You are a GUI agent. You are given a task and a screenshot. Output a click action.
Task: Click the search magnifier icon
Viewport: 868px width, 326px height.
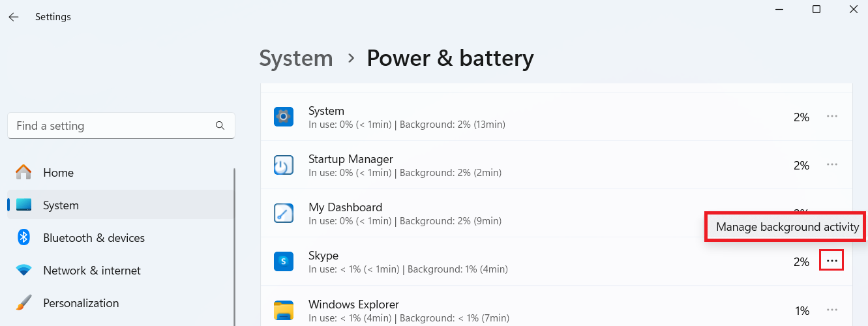[220, 126]
